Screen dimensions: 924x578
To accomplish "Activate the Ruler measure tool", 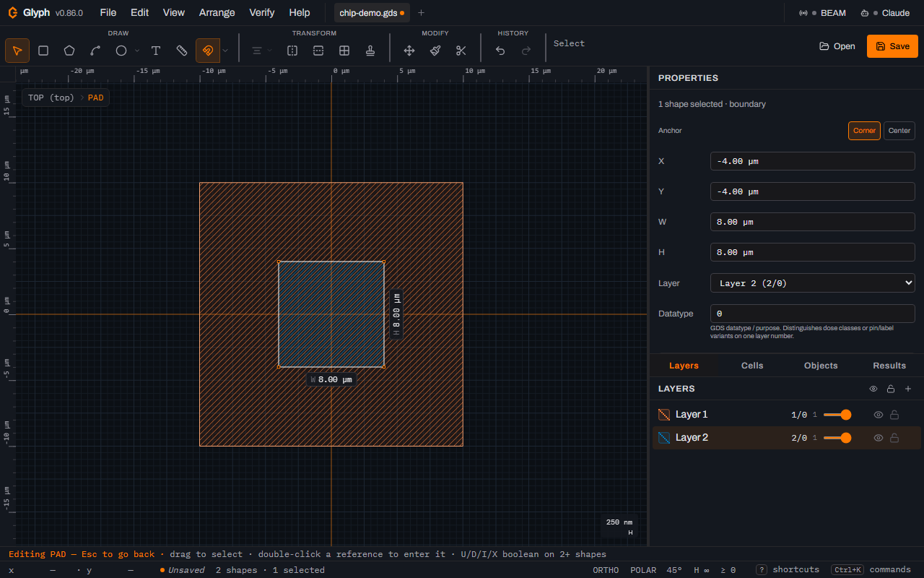I will [182, 51].
